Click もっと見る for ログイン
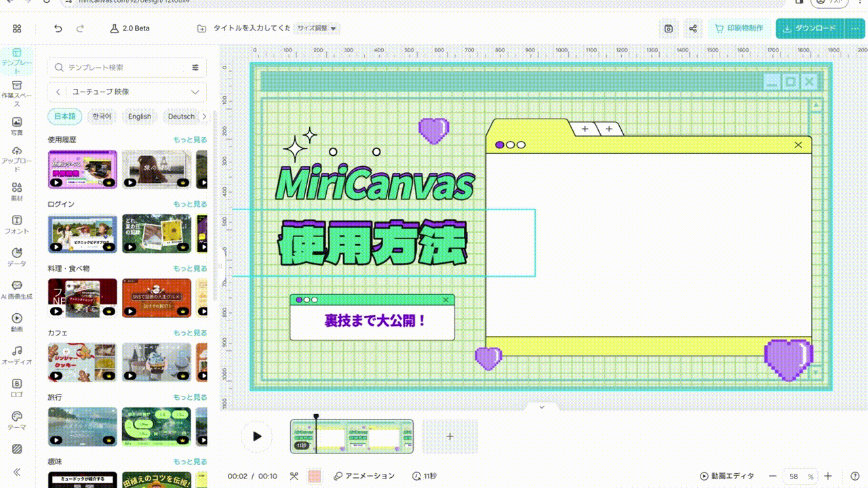The width and height of the screenshot is (868, 488). point(190,204)
